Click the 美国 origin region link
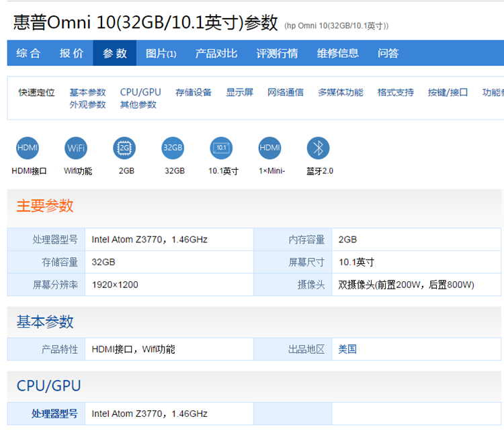Screen dimensions: 504x431 coord(347,349)
